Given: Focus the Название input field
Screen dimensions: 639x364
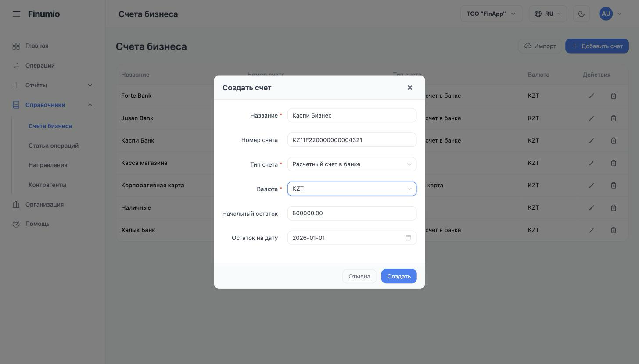Looking at the screenshot, I should point(352,115).
